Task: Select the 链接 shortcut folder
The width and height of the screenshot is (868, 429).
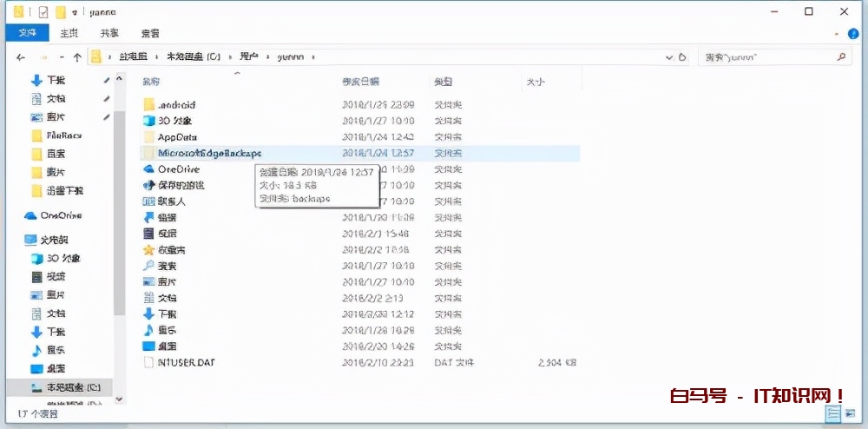Action: coord(160,217)
